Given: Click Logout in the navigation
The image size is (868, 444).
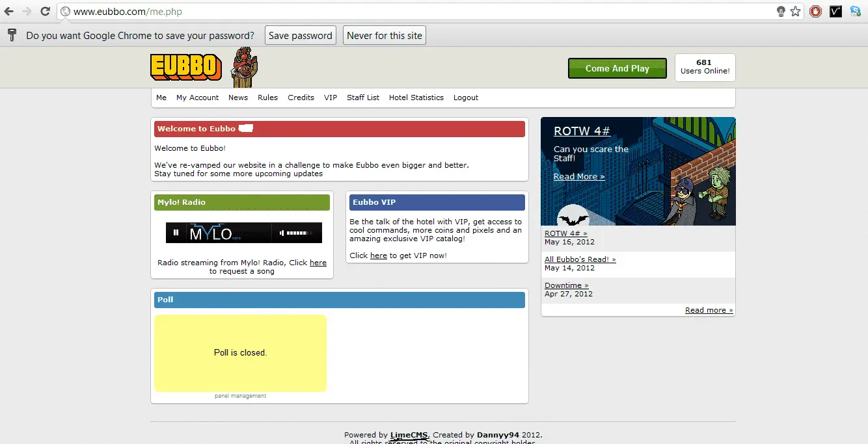Looking at the screenshot, I should coord(466,98).
